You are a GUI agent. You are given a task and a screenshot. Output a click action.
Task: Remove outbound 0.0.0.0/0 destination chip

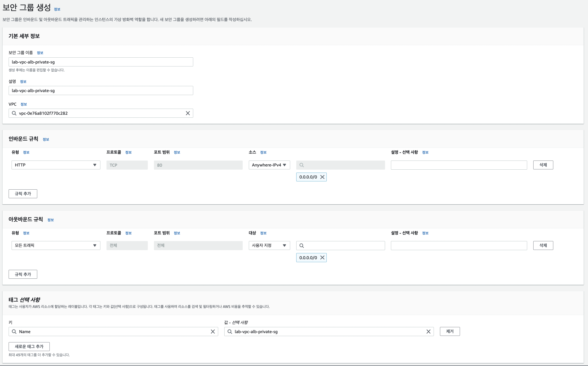pyautogui.click(x=322, y=258)
